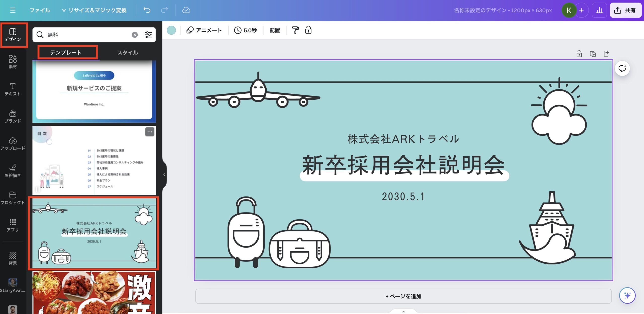Select the duffel bag illustration
Viewport: 644px width, 314px height.
pyautogui.click(x=299, y=243)
